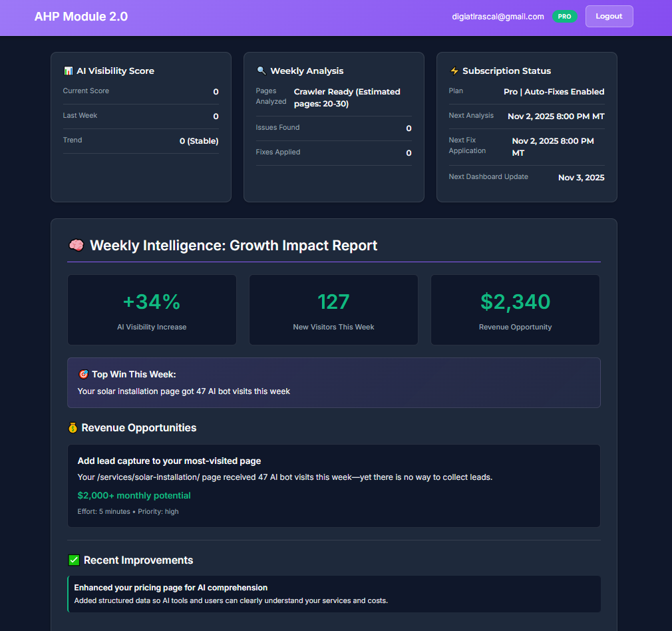Click the 127 New Visitors This Week card
The height and width of the screenshot is (631, 672).
pos(333,310)
